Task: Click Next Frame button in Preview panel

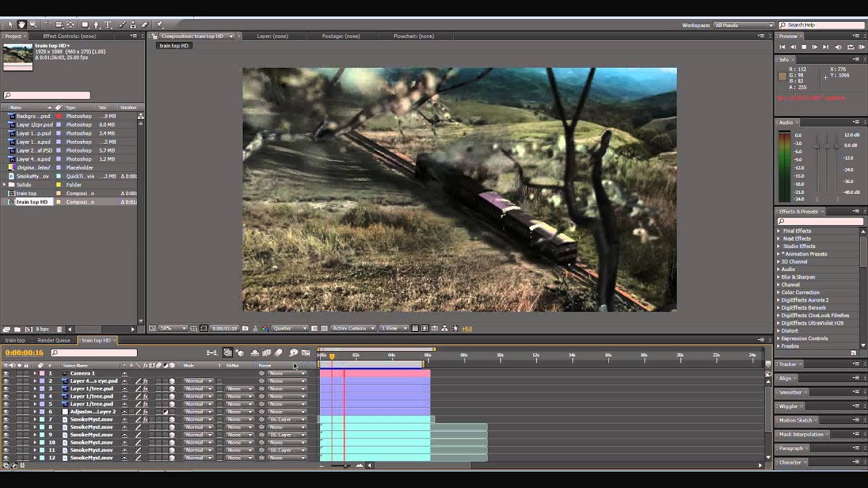Action: pos(815,47)
